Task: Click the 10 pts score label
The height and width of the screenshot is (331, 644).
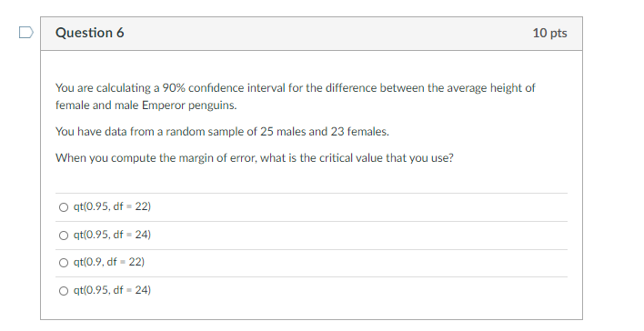Action: pyautogui.click(x=549, y=33)
